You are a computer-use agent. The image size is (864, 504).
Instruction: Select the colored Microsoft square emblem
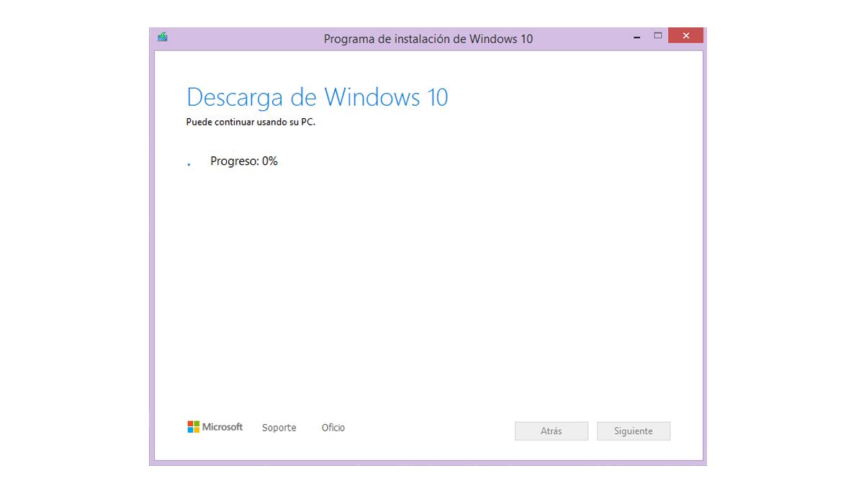(x=192, y=426)
